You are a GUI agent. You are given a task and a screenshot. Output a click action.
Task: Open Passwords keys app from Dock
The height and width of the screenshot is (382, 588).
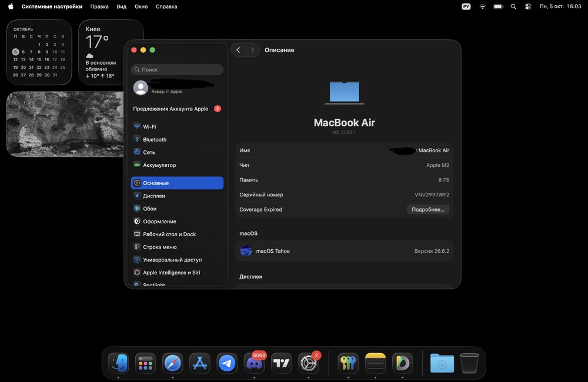coord(348,363)
